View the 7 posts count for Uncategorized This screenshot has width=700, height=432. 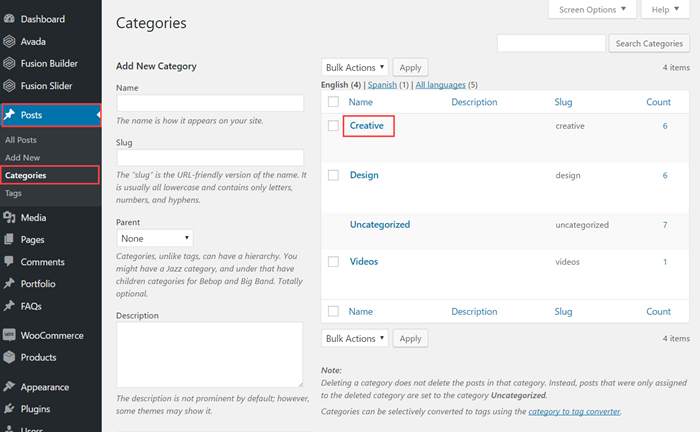(x=665, y=224)
